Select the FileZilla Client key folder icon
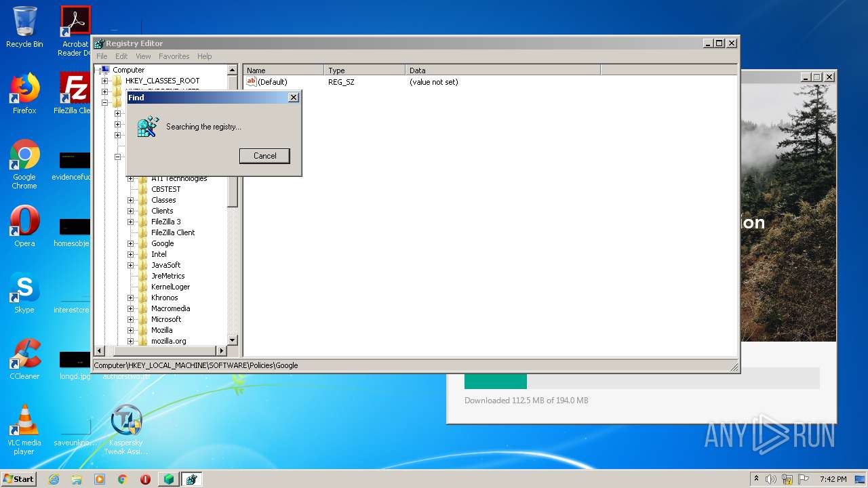The height and width of the screenshot is (488, 868). tap(143, 232)
